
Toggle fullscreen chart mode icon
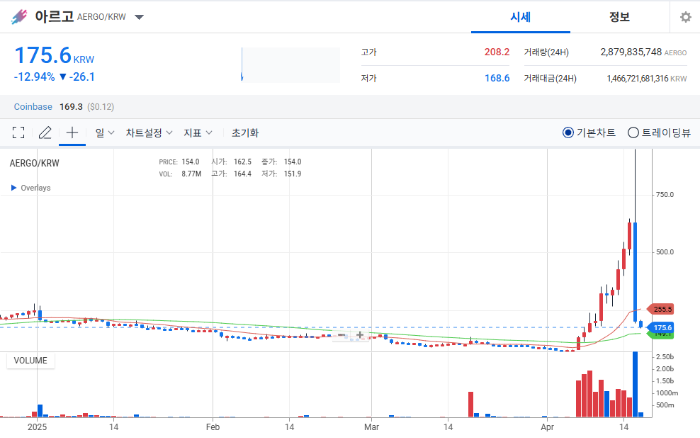tap(18, 133)
